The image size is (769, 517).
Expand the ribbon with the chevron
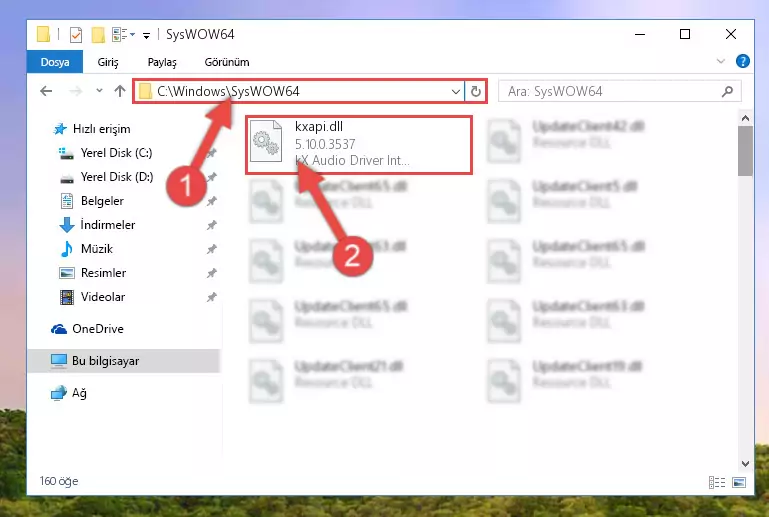720,61
